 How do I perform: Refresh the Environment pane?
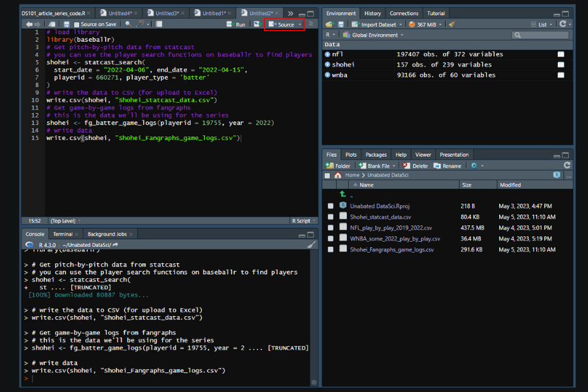click(563, 24)
